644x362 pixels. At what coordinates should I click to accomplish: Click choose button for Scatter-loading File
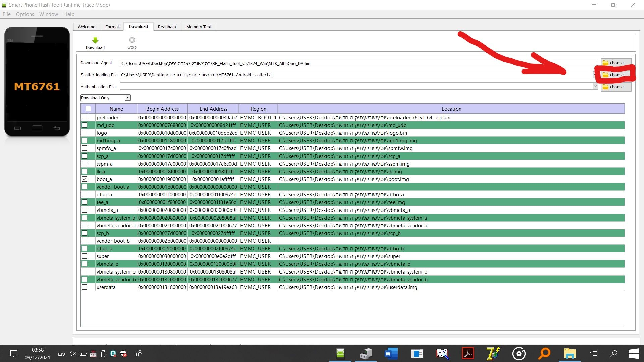[x=616, y=75]
